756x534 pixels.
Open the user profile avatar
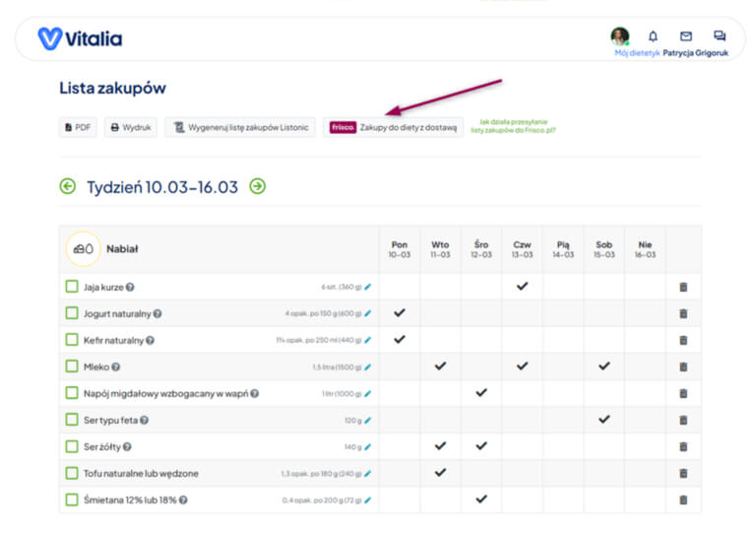click(x=619, y=36)
